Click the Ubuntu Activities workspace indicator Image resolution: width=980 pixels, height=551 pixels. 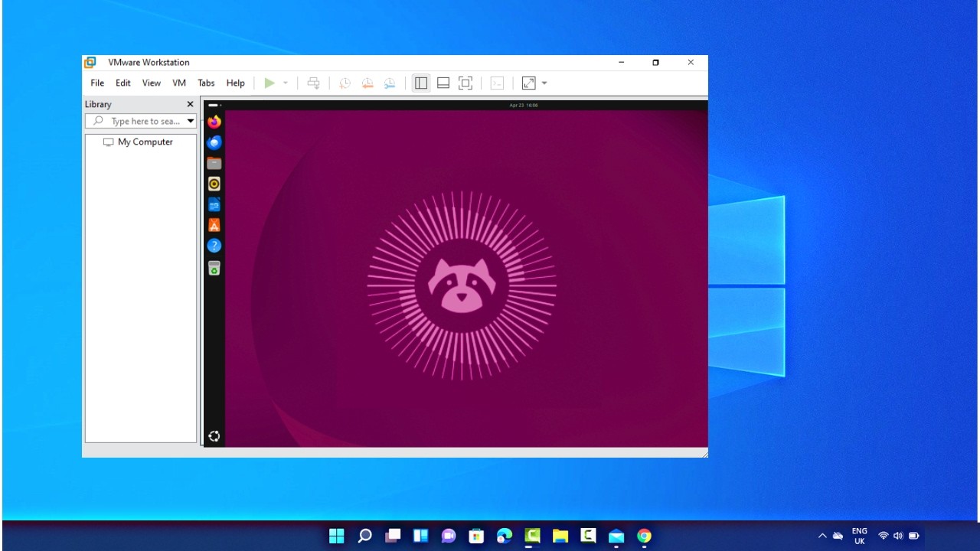click(214, 105)
